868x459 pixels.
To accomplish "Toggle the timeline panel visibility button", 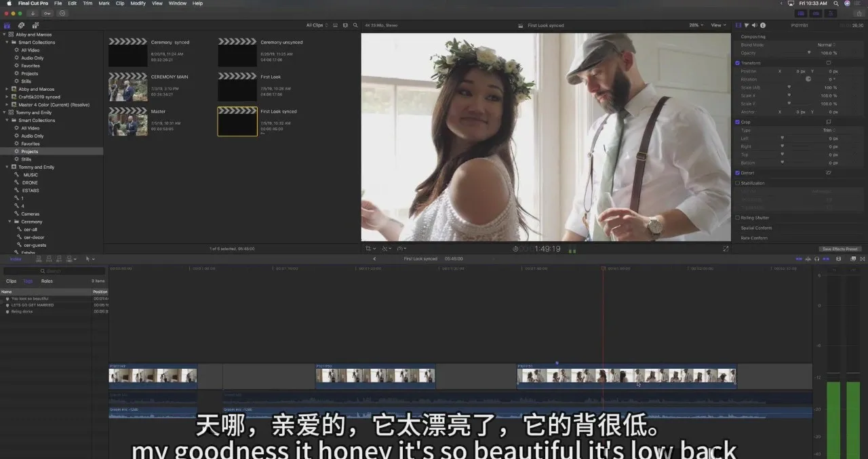I will coord(816,13).
